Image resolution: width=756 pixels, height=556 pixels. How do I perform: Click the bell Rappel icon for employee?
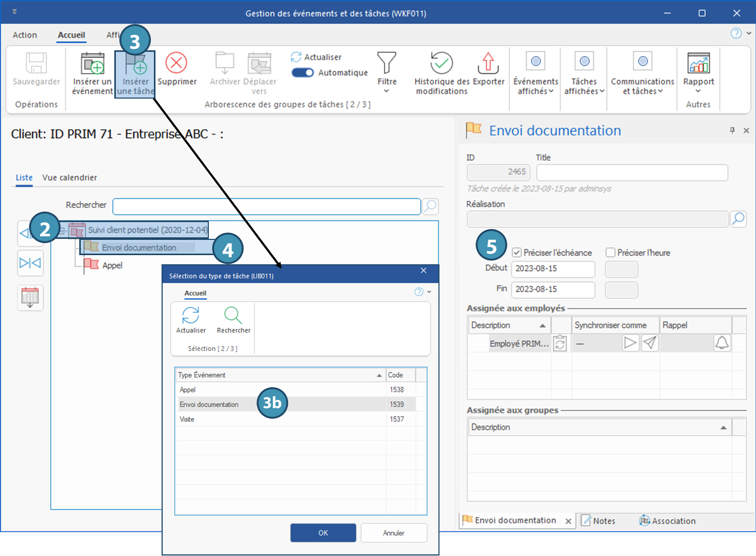[x=721, y=343]
